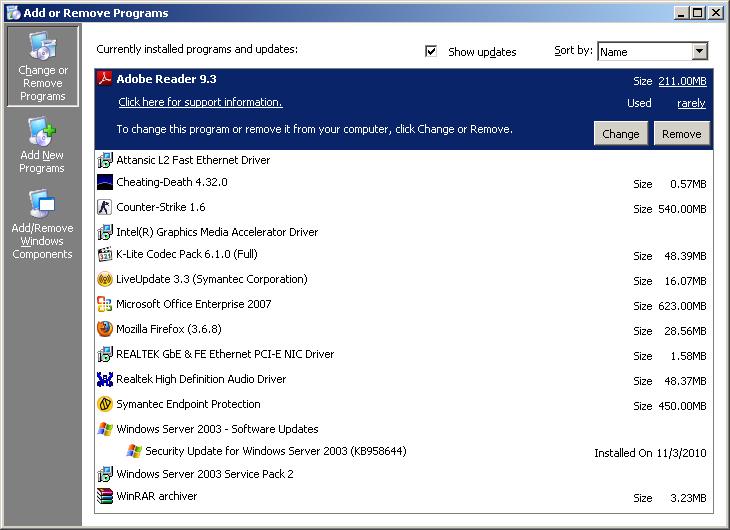Select 'Windows Server 2003 Service Pack 2' entry
Image resolution: width=730 pixels, height=530 pixels.
(404, 474)
